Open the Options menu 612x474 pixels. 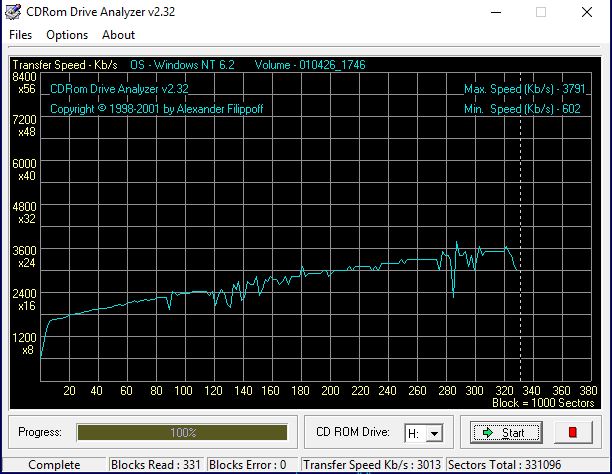click(x=67, y=35)
